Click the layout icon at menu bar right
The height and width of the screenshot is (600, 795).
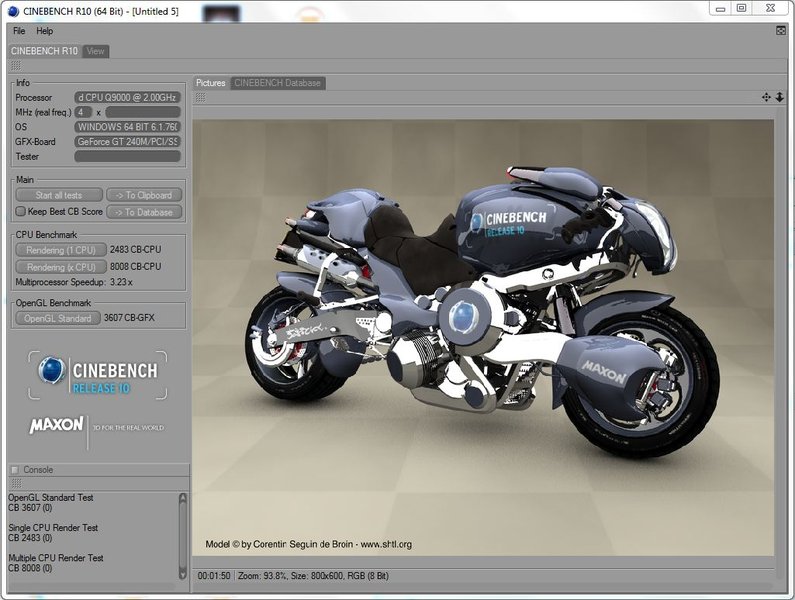pyautogui.click(x=781, y=31)
